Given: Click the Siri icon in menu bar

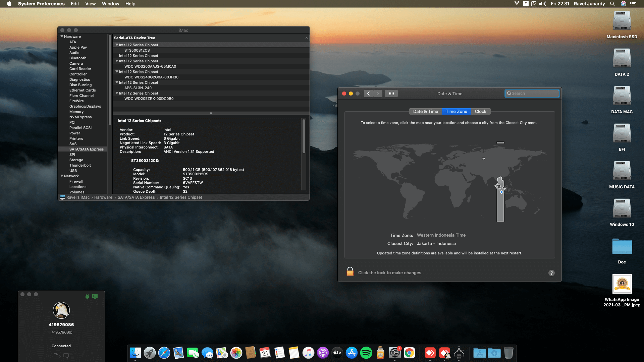Looking at the screenshot, I should (x=624, y=4).
